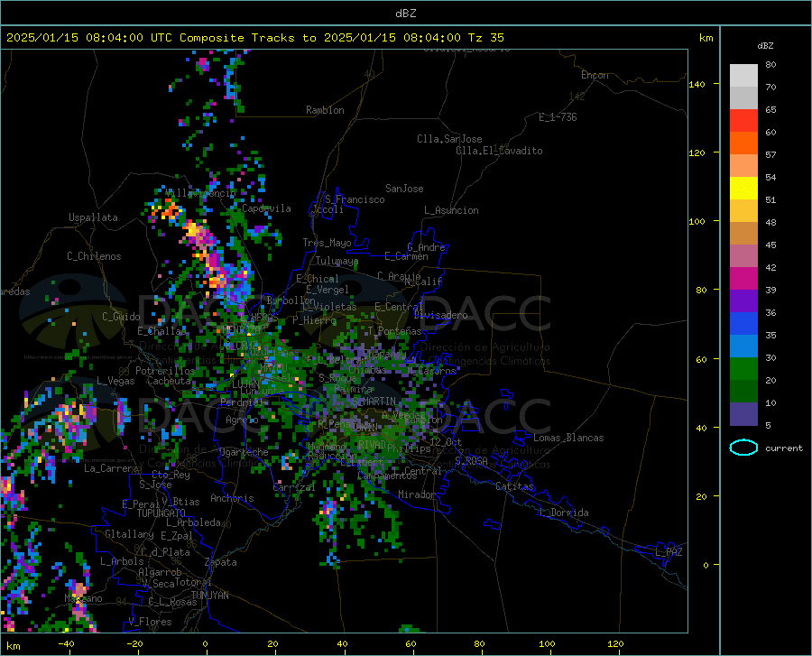Click the Divisadero map label
Viewport: 812px width, 656px height.
pos(440,315)
